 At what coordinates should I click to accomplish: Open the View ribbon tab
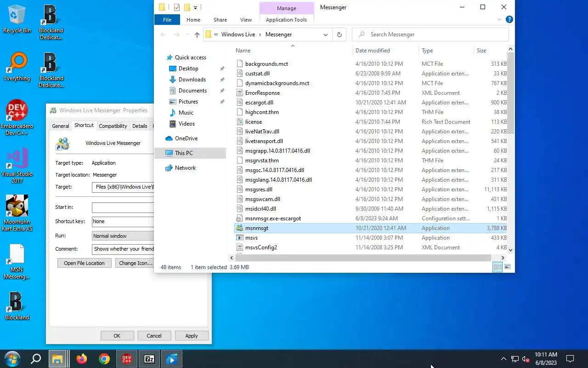[246, 20]
